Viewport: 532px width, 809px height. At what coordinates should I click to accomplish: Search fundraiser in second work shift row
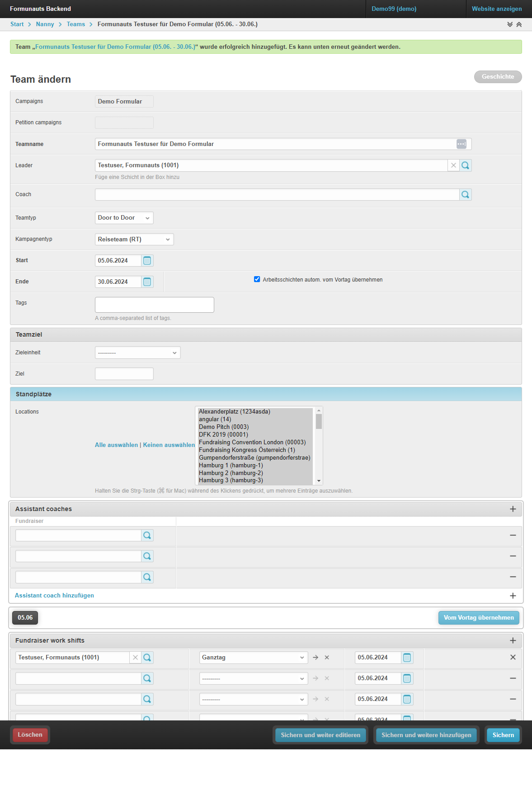point(147,678)
